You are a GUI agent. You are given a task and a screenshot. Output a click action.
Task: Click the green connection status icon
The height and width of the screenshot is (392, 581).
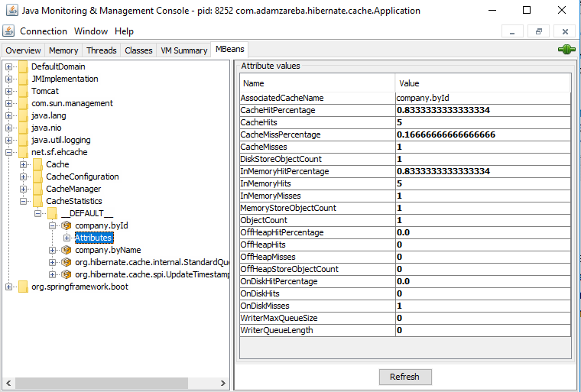(566, 50)
